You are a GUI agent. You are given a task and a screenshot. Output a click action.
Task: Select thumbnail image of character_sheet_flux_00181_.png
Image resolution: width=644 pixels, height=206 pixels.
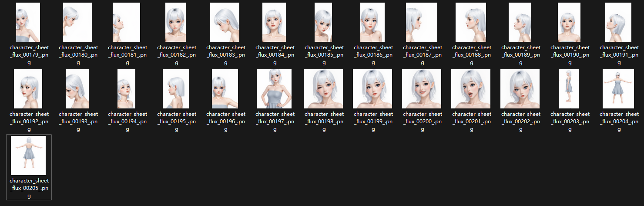coord(127,22)
